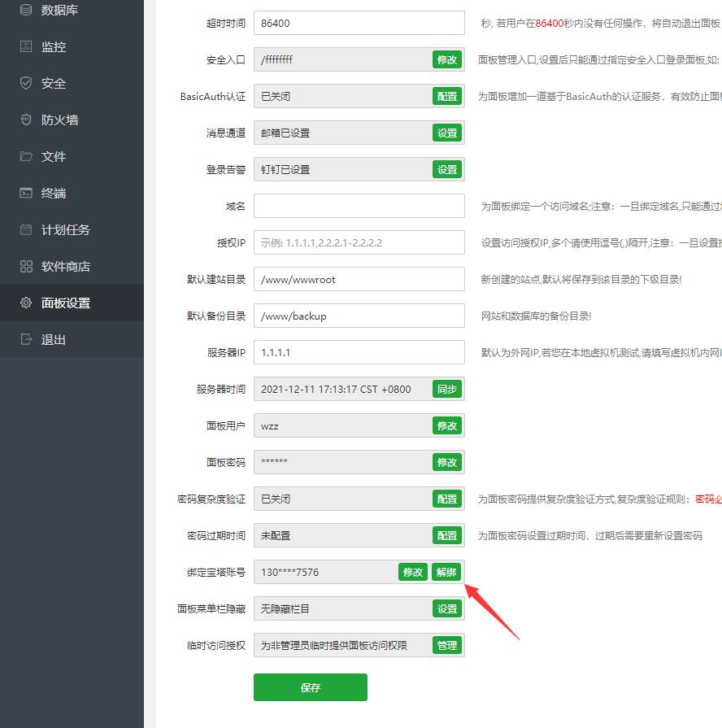Screen dimensions: 722x728
Task: Click the 终端 terminal icon in sidebar
Action: click(26, 193)
